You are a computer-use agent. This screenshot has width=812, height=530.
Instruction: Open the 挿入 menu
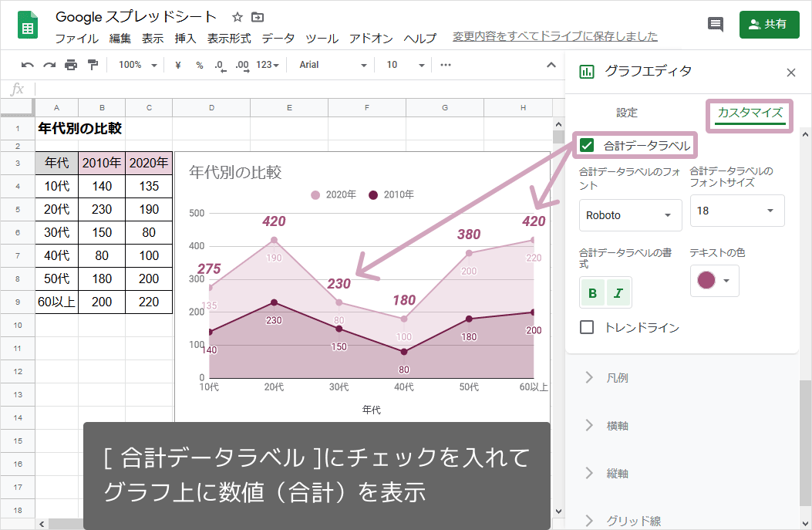[185, 39]
